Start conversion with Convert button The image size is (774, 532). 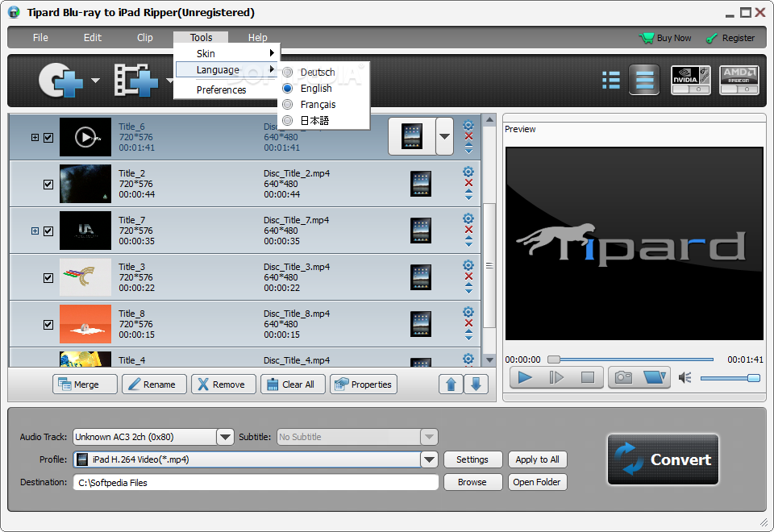[x=663, y=459]
